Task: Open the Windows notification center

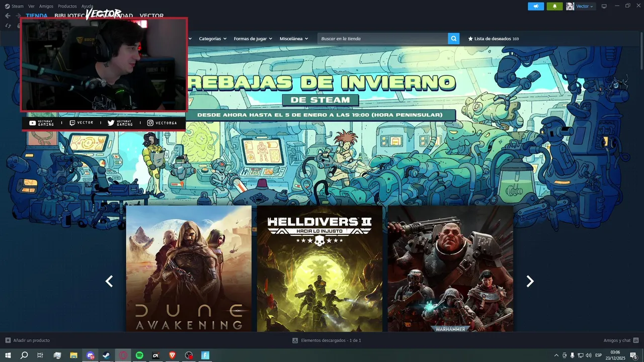Action: click(634, 355)
